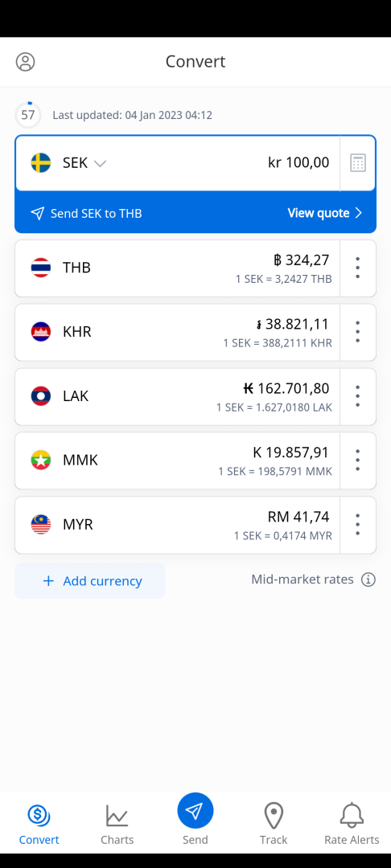Expand the SEK currency dropdown chevron
The height and width of the screenshot is (868, 391).
100,163
